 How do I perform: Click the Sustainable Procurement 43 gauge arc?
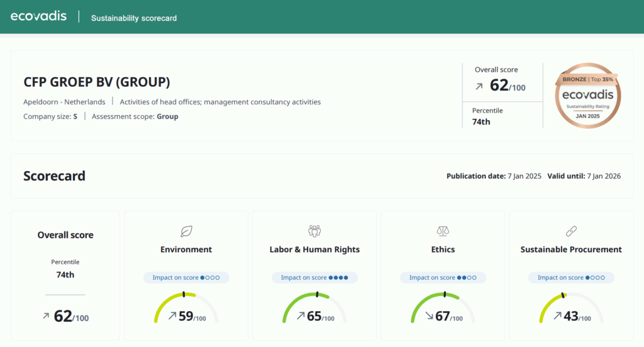[x=571, y=307]
